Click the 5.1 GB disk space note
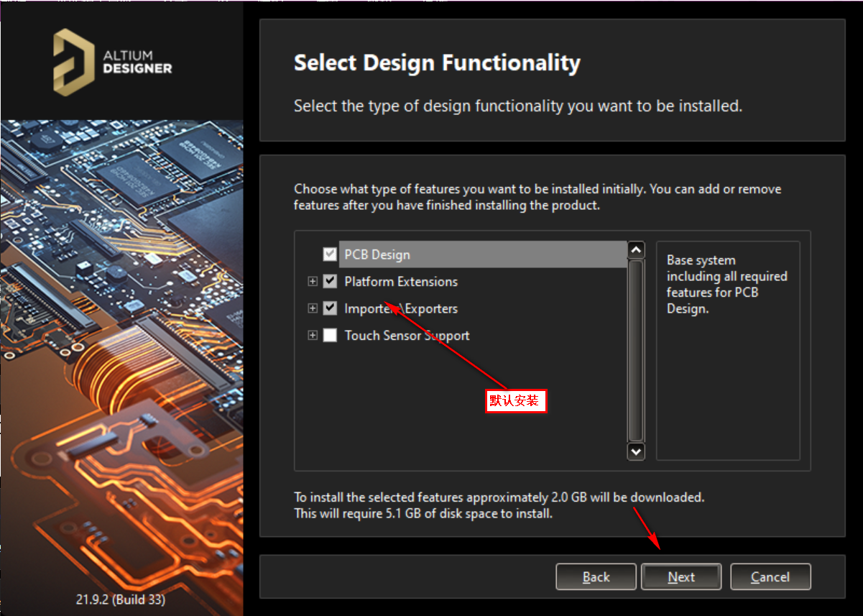Image resolution: width=863 pixels, height=616 pixels. click(423, 514)
